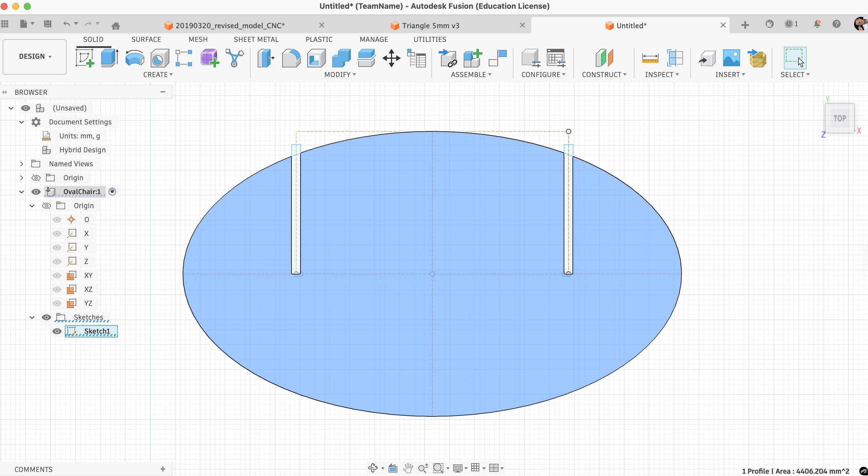Select the Create Sketch tool

pyautogui.click(x=85, y=58)
